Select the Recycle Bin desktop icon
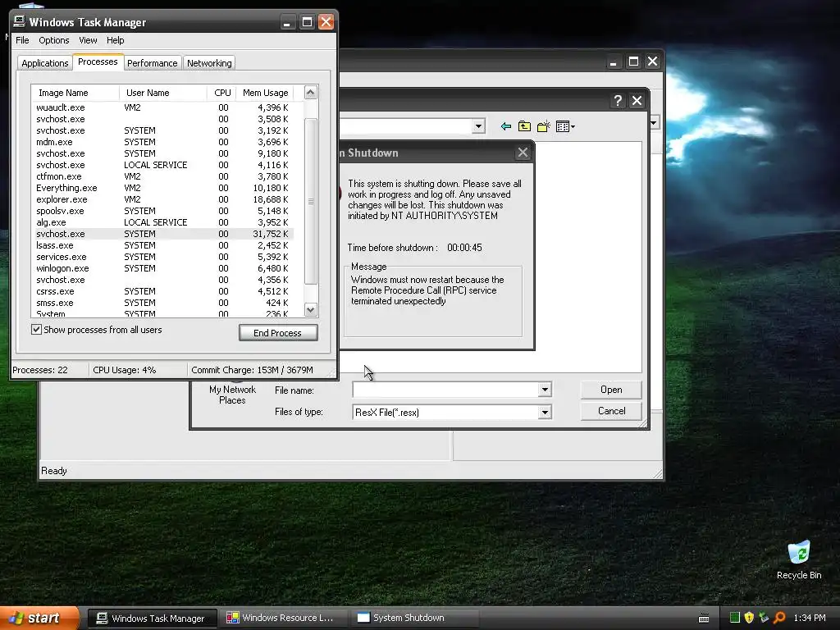Image resolution: width=840 pixels, height=630 pixels. 799,559
